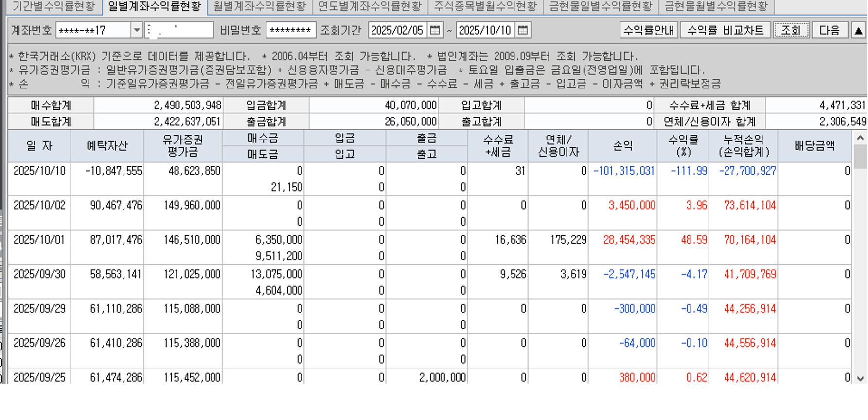Click the 일자 column header
The height and width of the screenshot is (420, 868).
coord(39,146)
